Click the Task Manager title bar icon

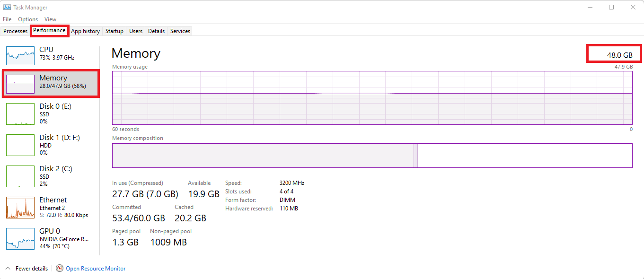7,8
